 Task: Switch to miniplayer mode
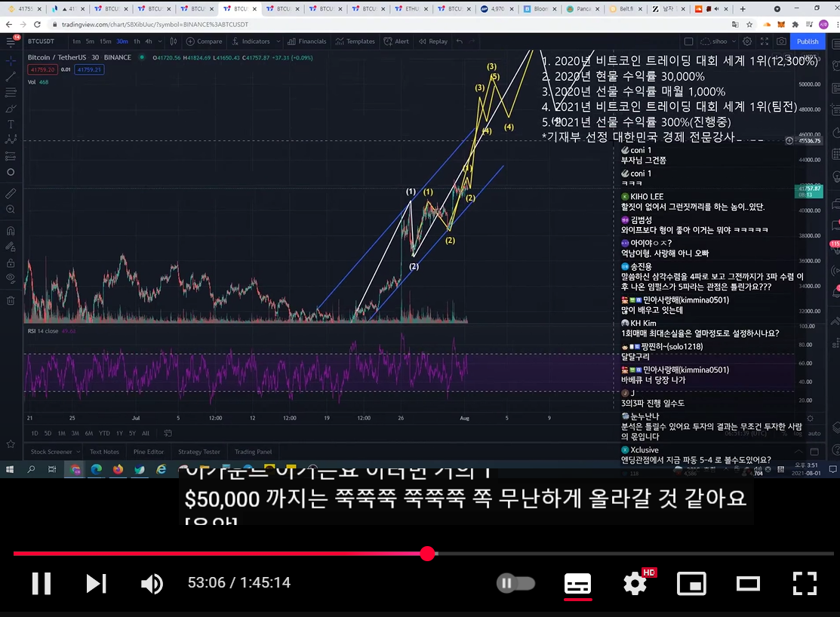(691, 583)
